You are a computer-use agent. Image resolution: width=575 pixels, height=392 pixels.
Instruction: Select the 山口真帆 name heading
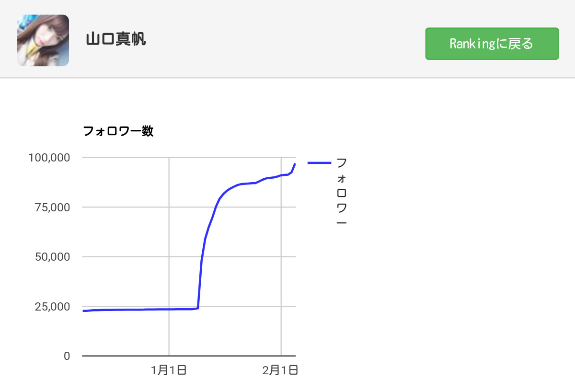[x=116, y=39]
